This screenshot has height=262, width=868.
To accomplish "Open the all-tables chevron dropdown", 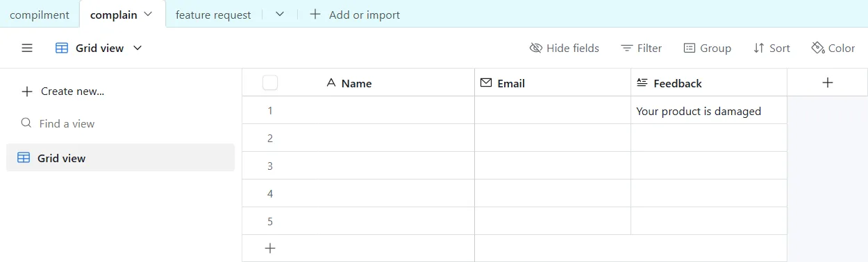I will [x=279, y=14].
